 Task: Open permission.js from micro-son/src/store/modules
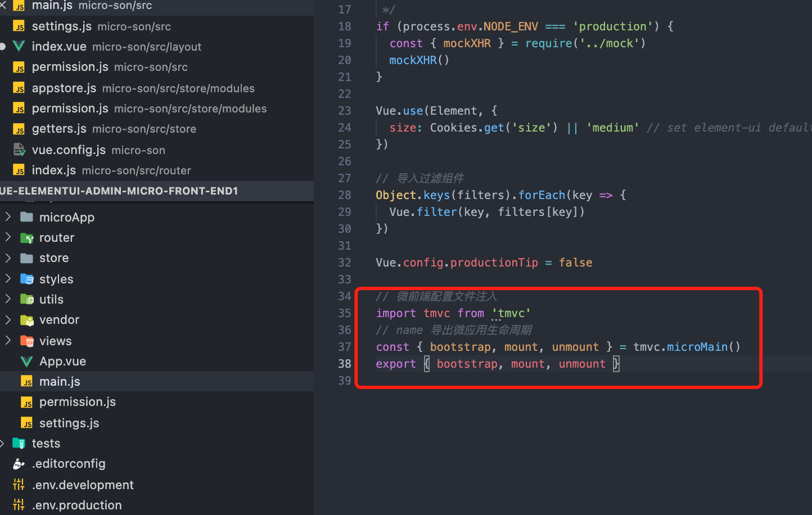(x=157, y=109)
